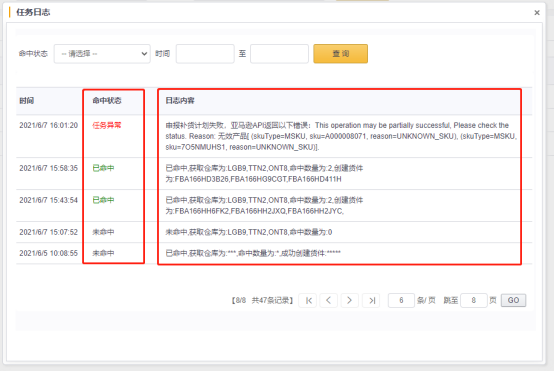Click the start time input field

[x=205, y=54]
